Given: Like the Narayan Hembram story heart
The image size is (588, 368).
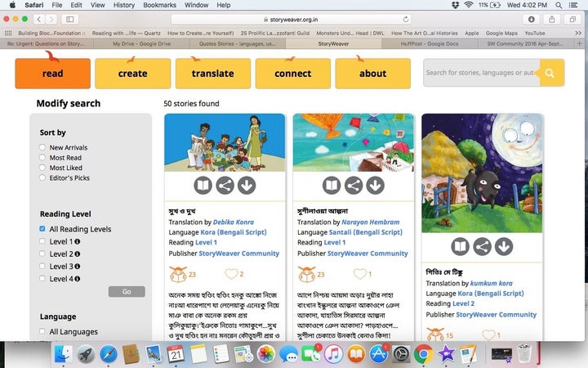Looking at the screenshot, I should point(360,274).
